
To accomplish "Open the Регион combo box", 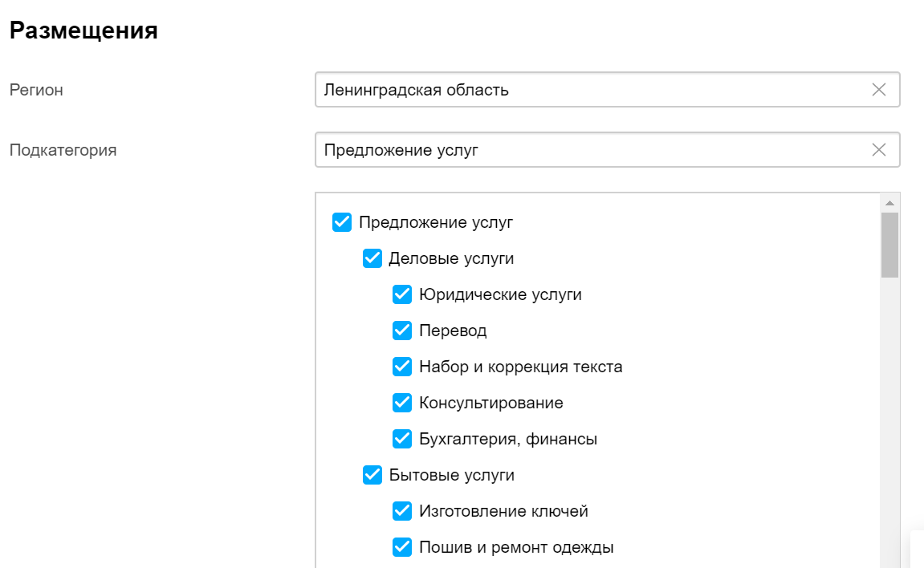I will [x=590, y=90].
